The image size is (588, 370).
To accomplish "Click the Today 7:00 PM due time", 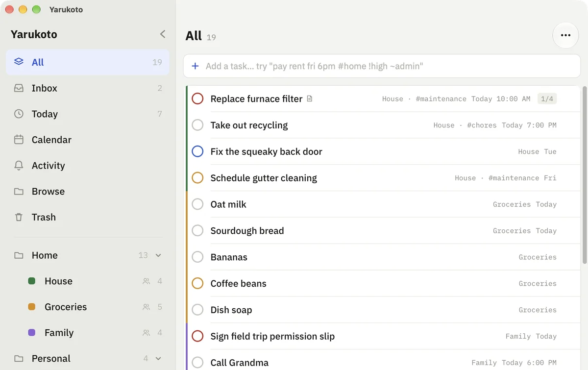I will [529, 125].
